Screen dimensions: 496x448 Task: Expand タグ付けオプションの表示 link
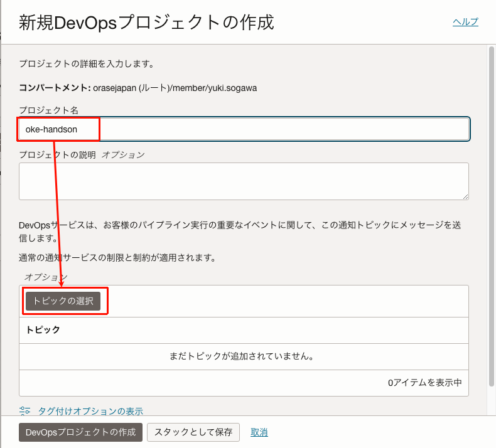90,412
